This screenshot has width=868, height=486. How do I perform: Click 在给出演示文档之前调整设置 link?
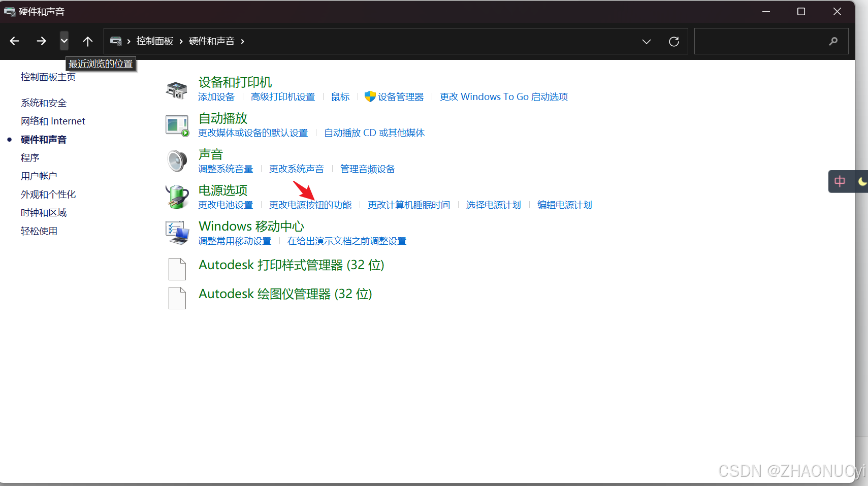click(347, 241)
